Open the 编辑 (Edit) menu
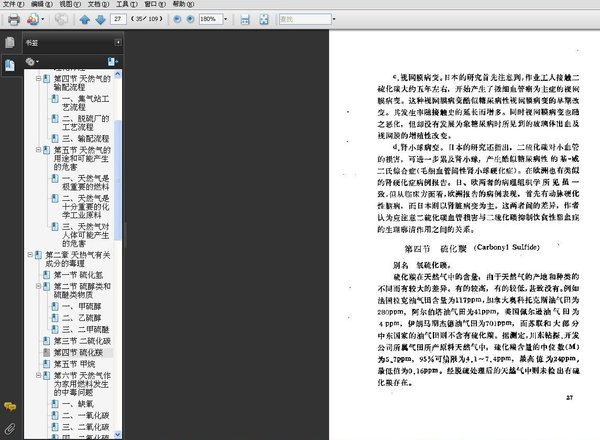The image size is (600, 440). (41, 4)
